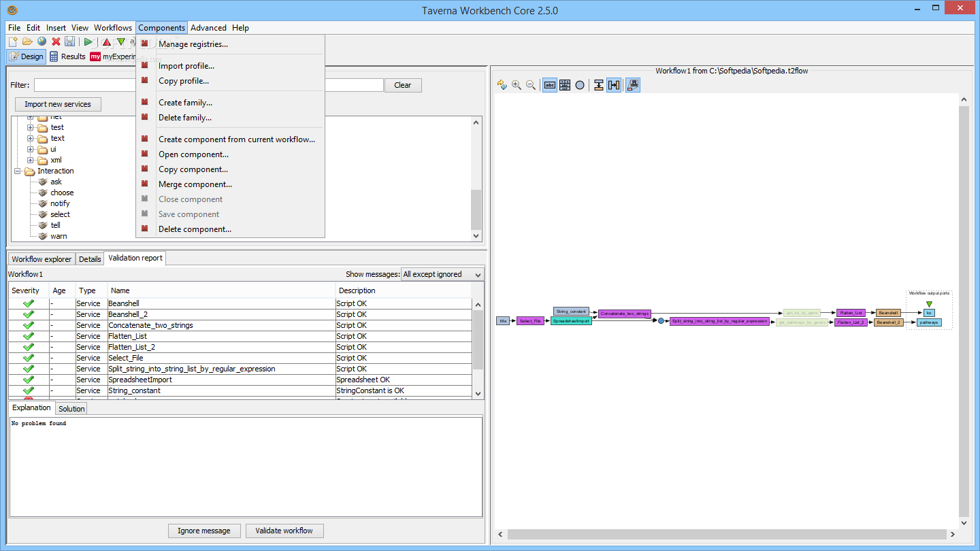This screenshot has width=980, height=551.
Task: Click the Zoom in magnifier icon
Action: (517, 85)
